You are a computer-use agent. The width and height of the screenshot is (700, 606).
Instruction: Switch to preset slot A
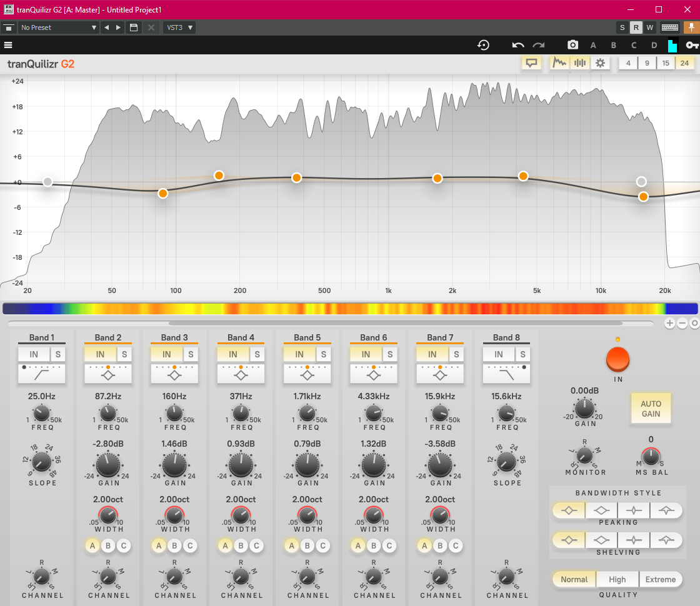click(593, 45)
